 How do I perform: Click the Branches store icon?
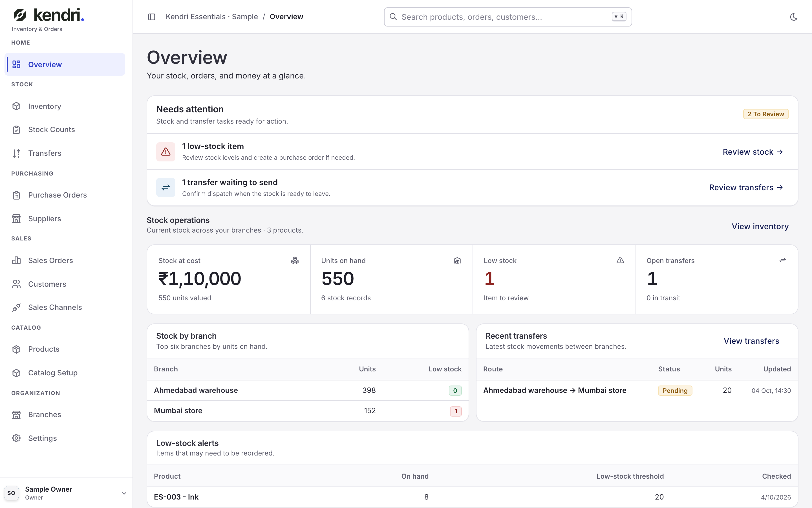[16, 415]
